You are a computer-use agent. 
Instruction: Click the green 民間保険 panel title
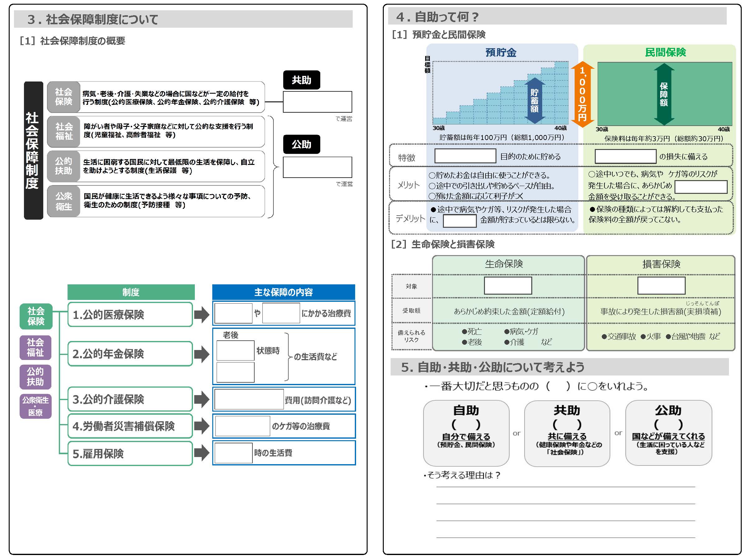point(665,52)
